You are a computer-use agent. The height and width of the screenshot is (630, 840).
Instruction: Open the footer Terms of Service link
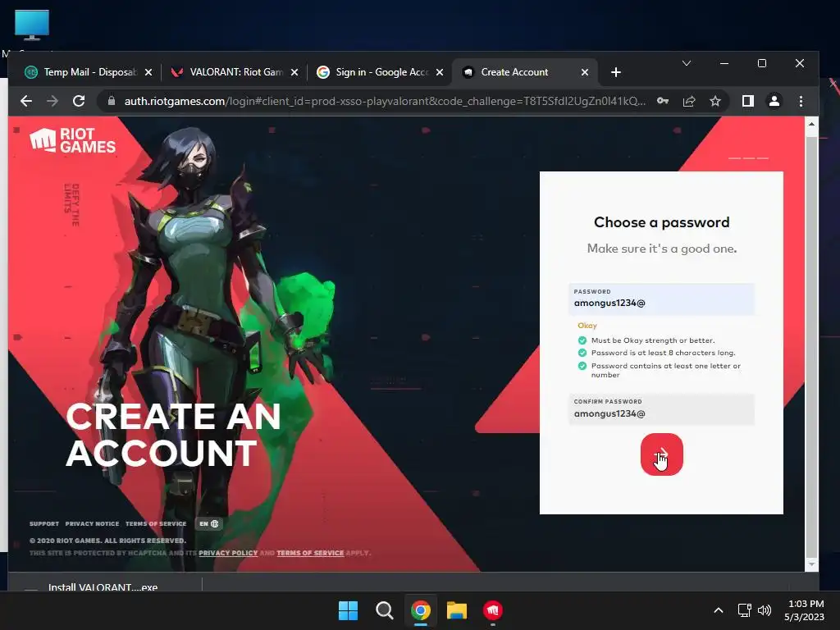tap(156, 523)
